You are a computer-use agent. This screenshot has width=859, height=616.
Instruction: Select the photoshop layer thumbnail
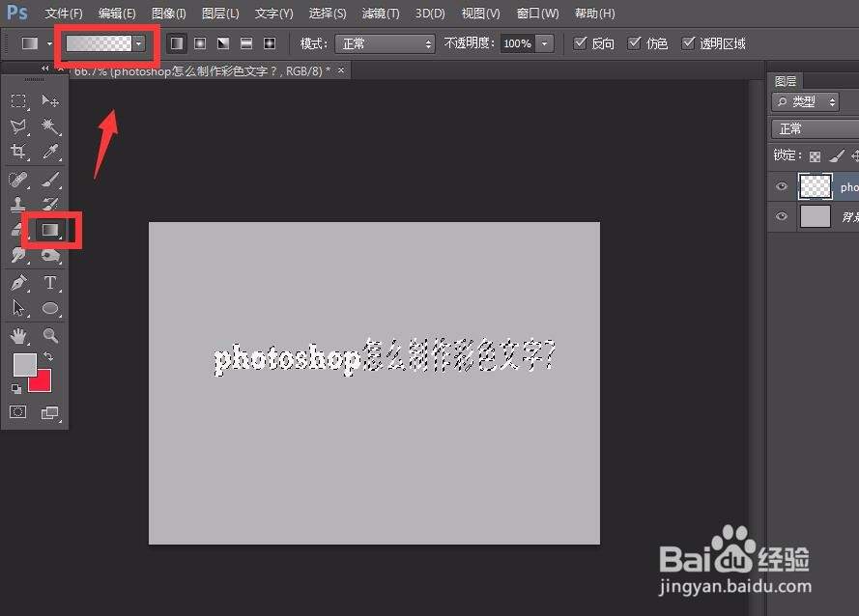coord(816,186)
